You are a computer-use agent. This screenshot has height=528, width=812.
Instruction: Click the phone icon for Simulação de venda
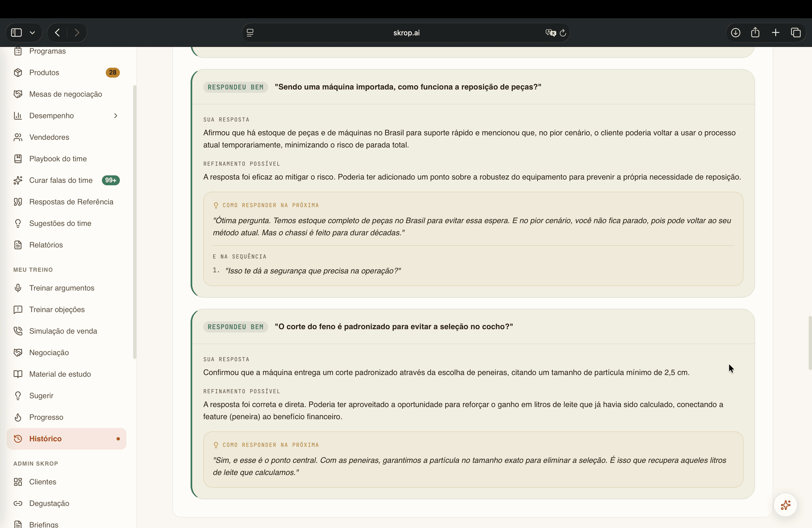pyautogui.click(x=18, y=331)
